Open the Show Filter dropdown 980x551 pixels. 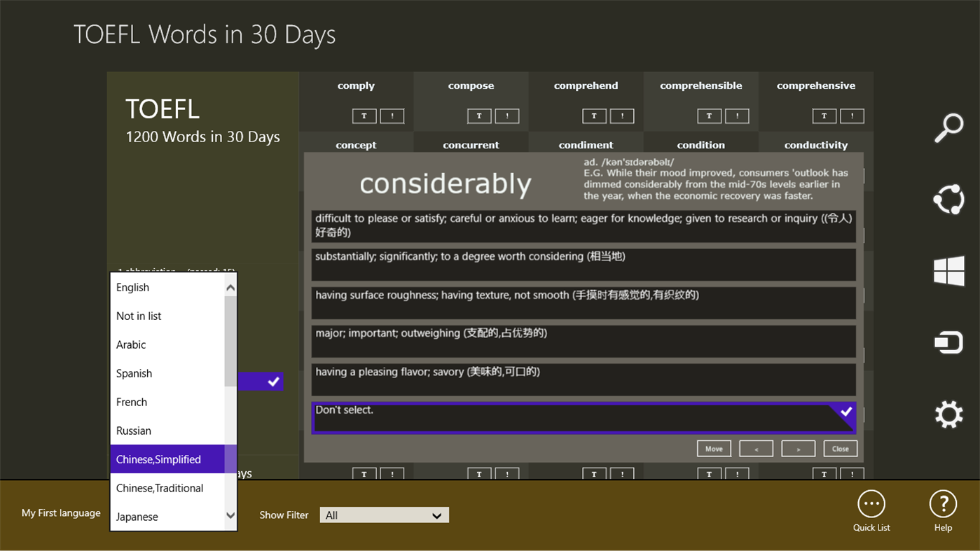coord(384,515)
